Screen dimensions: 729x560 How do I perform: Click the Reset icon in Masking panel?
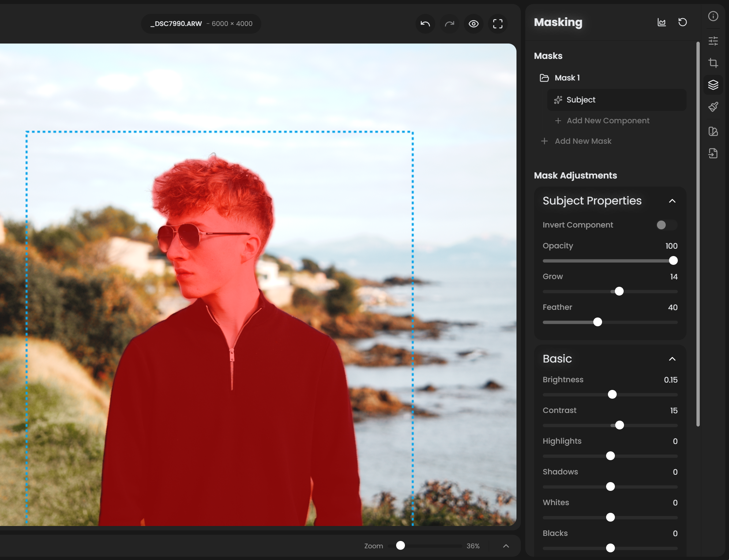coord(682,22)
